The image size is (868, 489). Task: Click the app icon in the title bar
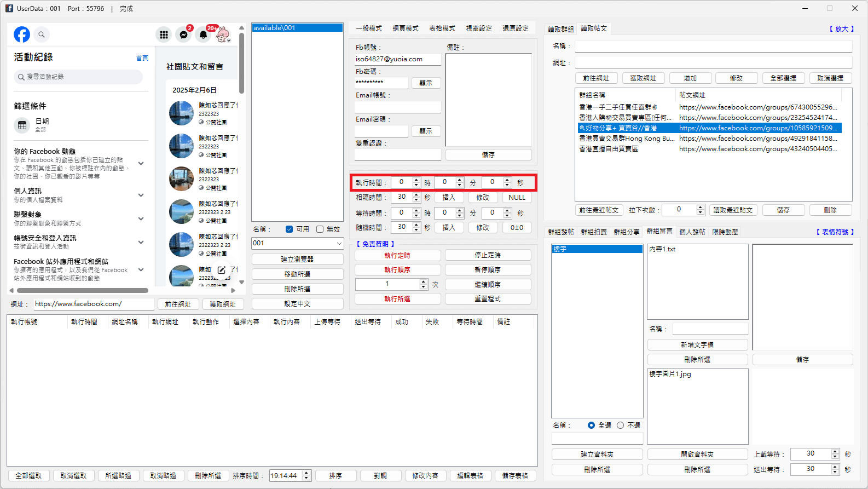(9, 8)
